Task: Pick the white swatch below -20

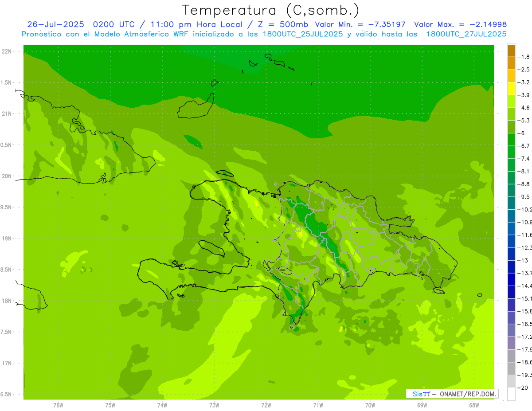Action: tap(511, 394)
